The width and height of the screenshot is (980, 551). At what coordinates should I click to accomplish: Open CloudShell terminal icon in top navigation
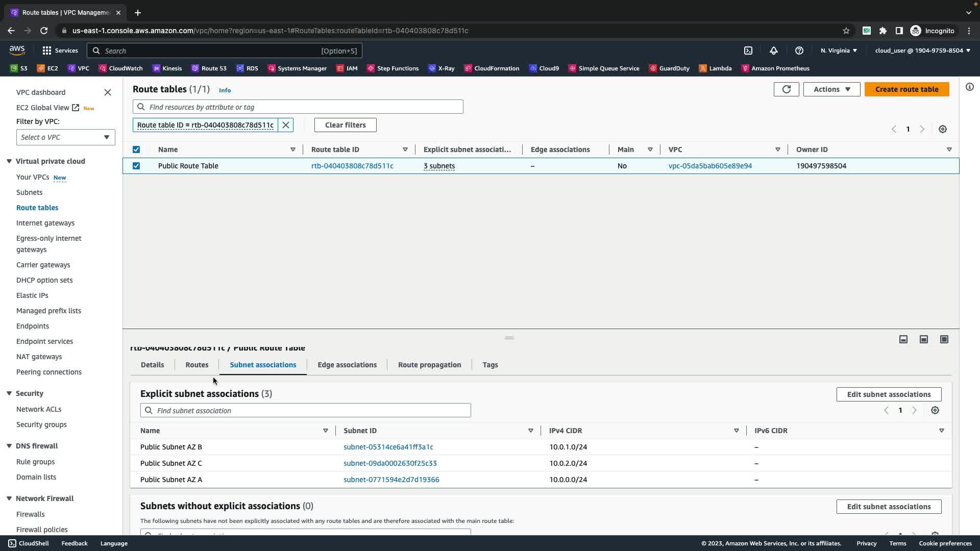(x=748, y=51)
